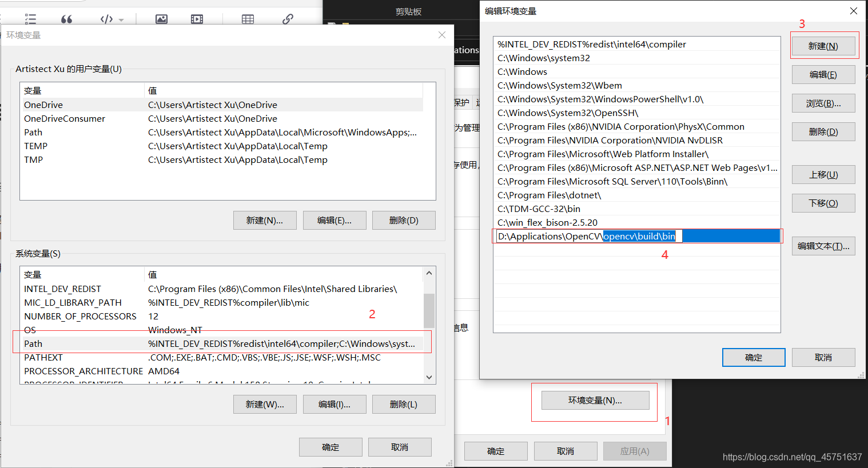Cancel the 编辑环境变量 dialog with 取消

(823, 357)
